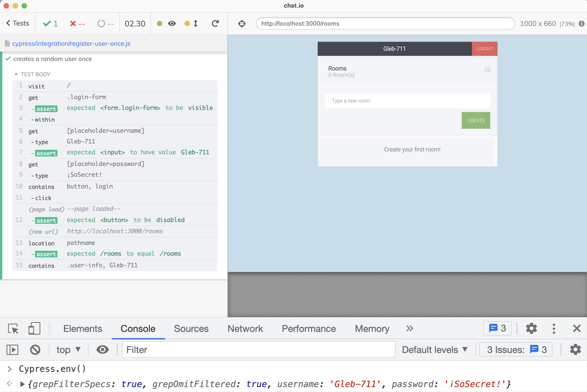Open console live expression eye icon
This screenshot has width=587, height=392.
[x=102, y=350]
